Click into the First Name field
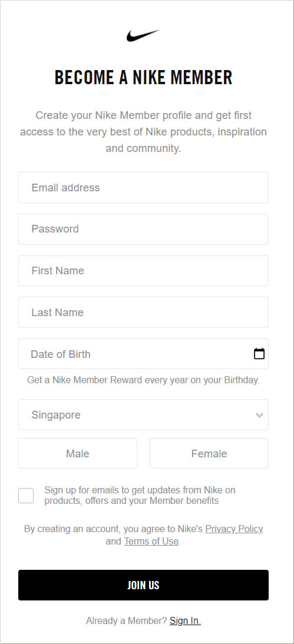294x644 pixels. click(x=143, y=271)
